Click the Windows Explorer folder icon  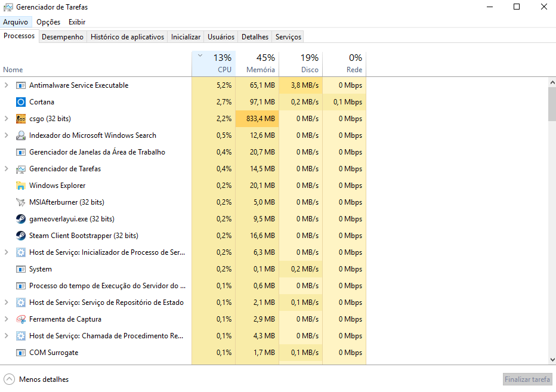(21, 186)
